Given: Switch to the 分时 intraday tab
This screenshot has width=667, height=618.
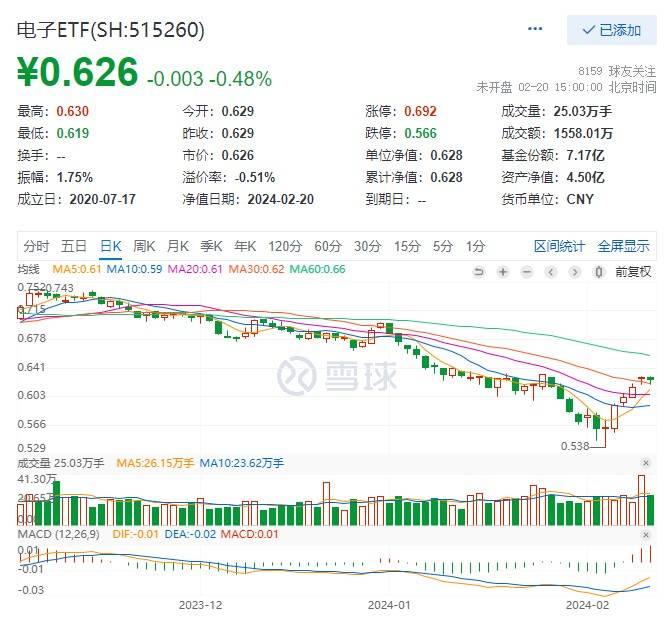Looking at the screenshot, I should coord(37,246).
